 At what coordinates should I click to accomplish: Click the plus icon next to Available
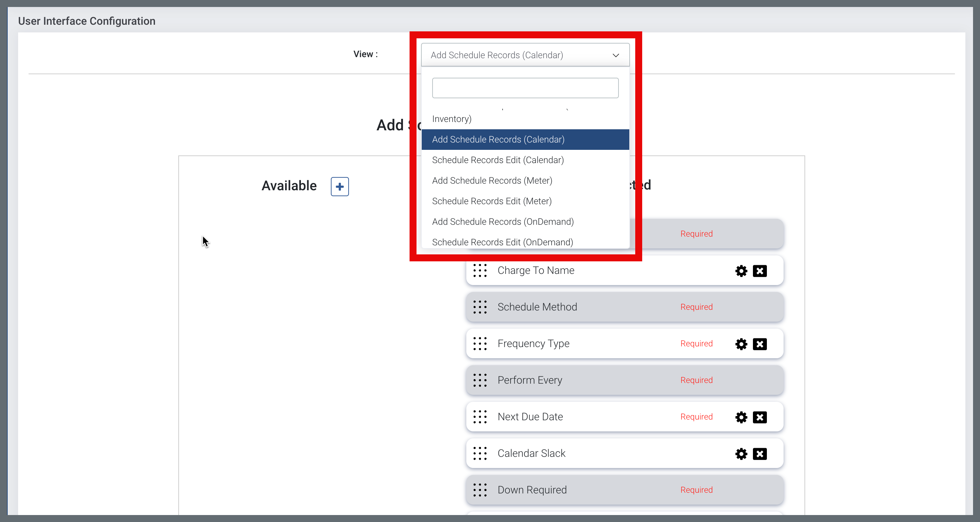tap(339, 186)
